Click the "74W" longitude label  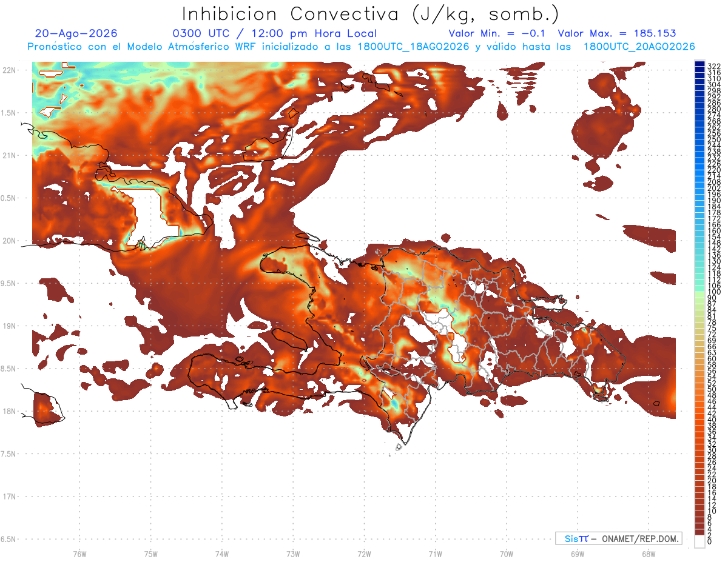coord(221,554)
